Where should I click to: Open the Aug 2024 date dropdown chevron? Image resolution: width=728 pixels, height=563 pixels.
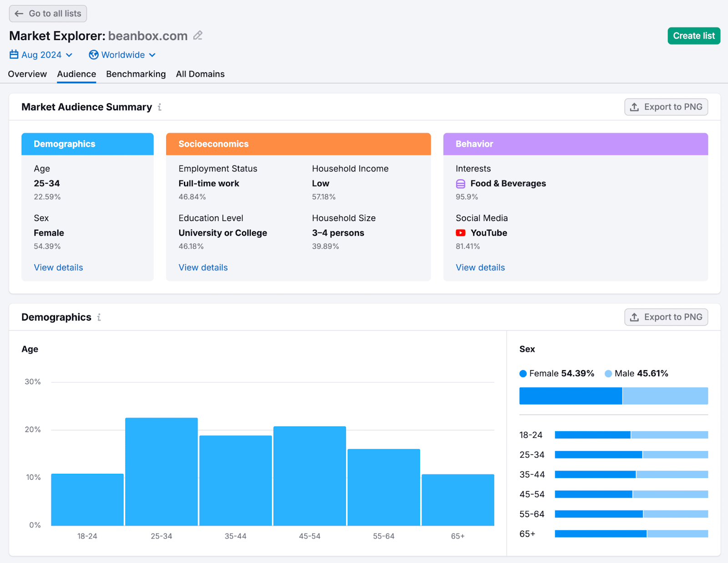pos(69,55)
